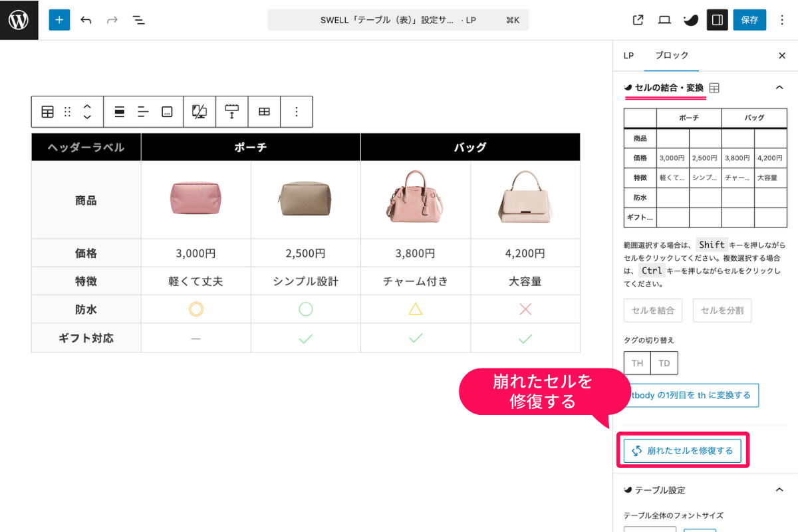Click the table block transform icon in toolbar
Screen dimensions: 798x532
click(x=47, y=112)
